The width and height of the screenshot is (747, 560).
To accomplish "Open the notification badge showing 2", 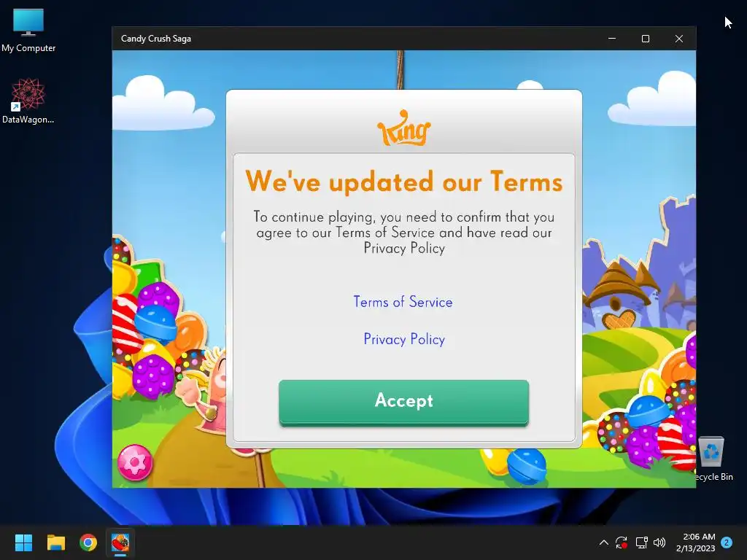I will click(x=727, y=542).
